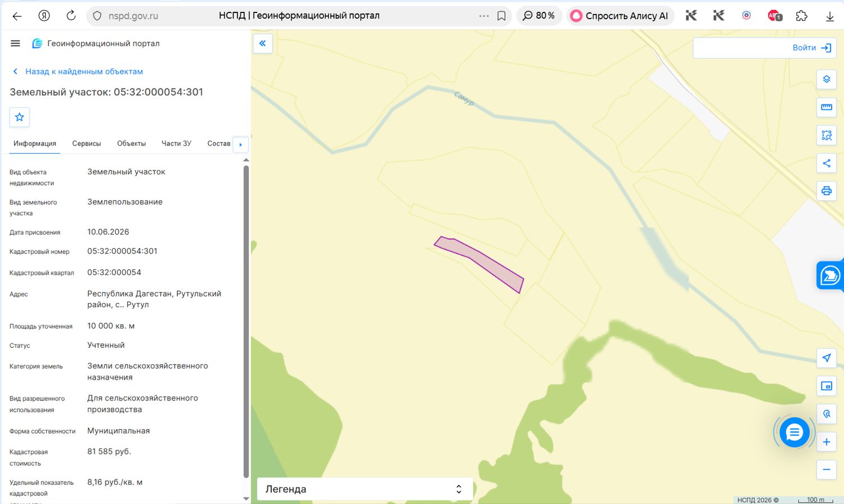Center map on my location arrow
The image size is (844, 504).
coord(826,358)
